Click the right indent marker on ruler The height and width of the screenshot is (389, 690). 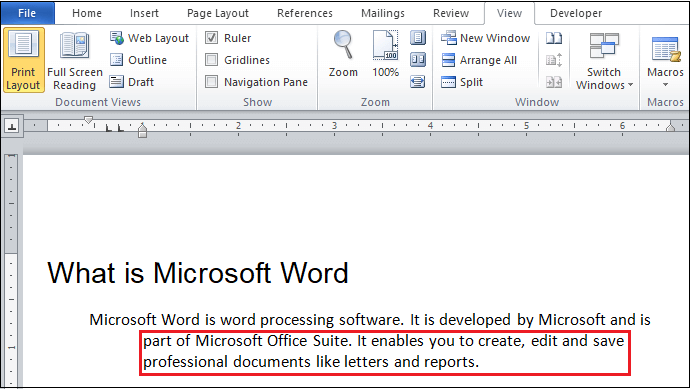click(x=671, y=127)
